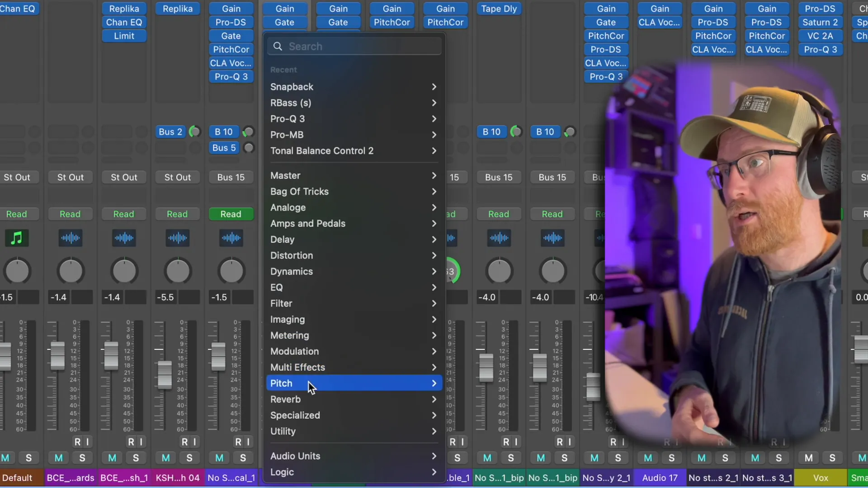Click the Bus 5 send button
This screenshot has width=868, height=488.
(x=224, y=148)
